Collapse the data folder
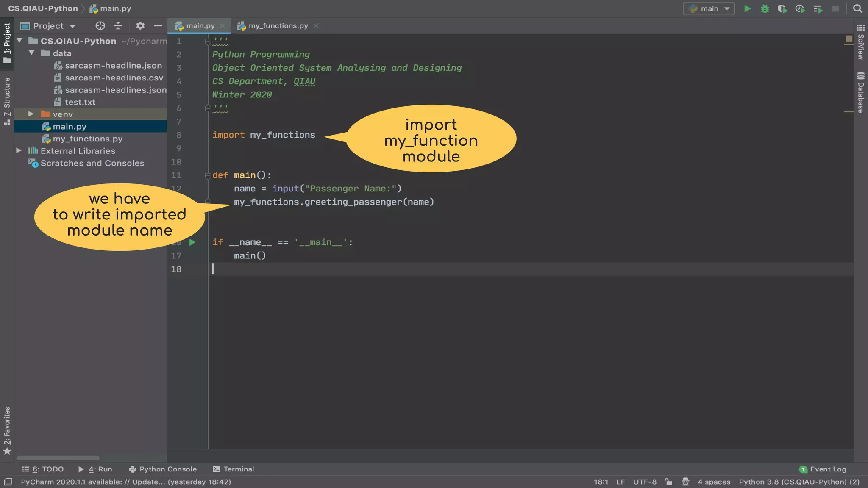This screenshot has height=488, width=868. (31, 53)
